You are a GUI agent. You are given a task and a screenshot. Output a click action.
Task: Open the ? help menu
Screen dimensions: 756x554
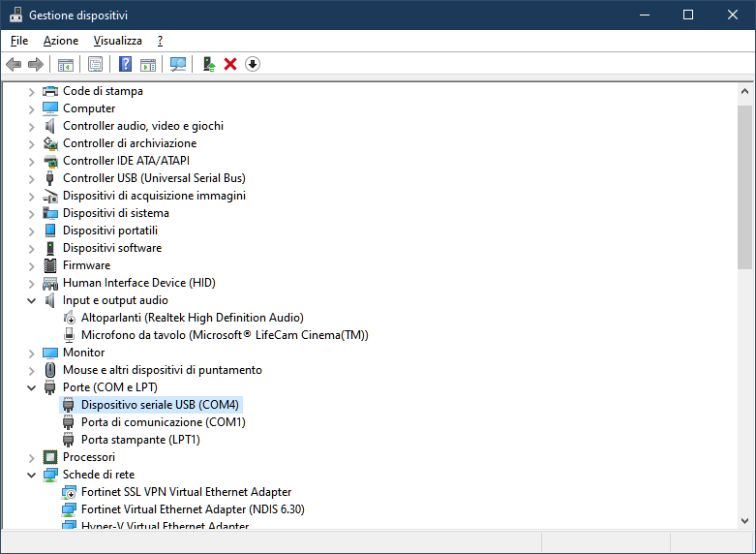coord(160,41)
